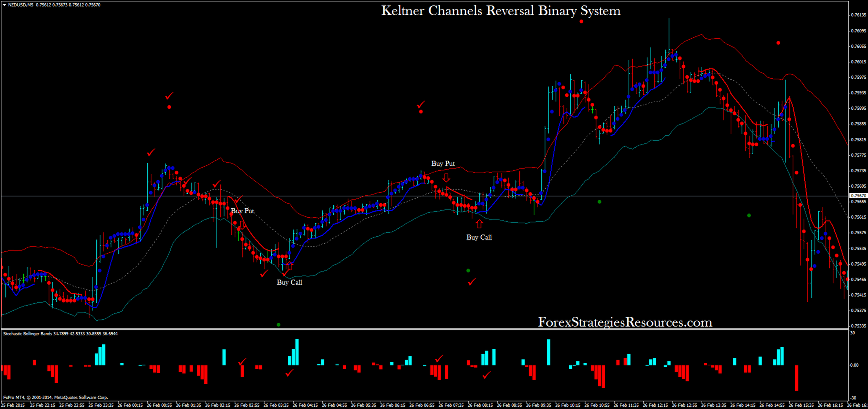
Task: Click the 26 Feb 03:35 time label
Action: 276,405
